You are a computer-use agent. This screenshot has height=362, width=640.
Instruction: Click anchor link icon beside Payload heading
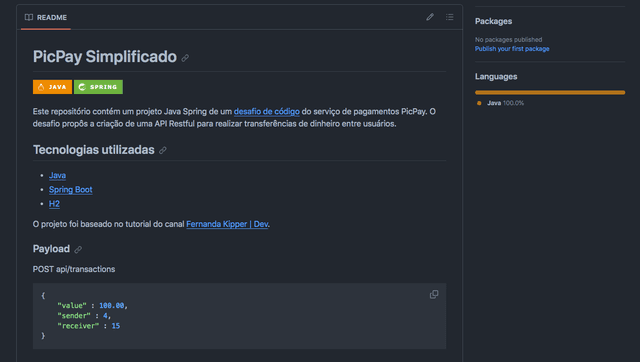pos(78,249)
